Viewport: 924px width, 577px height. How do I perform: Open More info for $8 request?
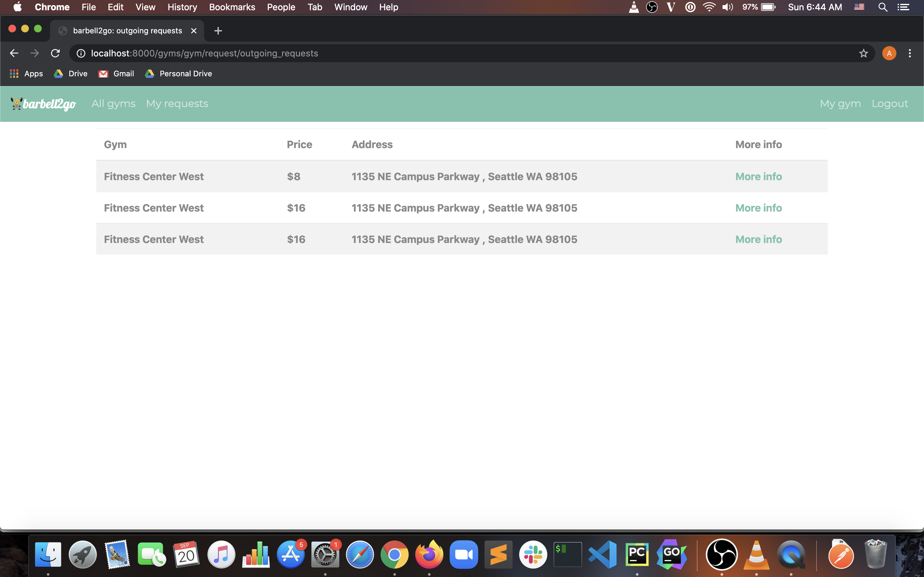[758, 176]
